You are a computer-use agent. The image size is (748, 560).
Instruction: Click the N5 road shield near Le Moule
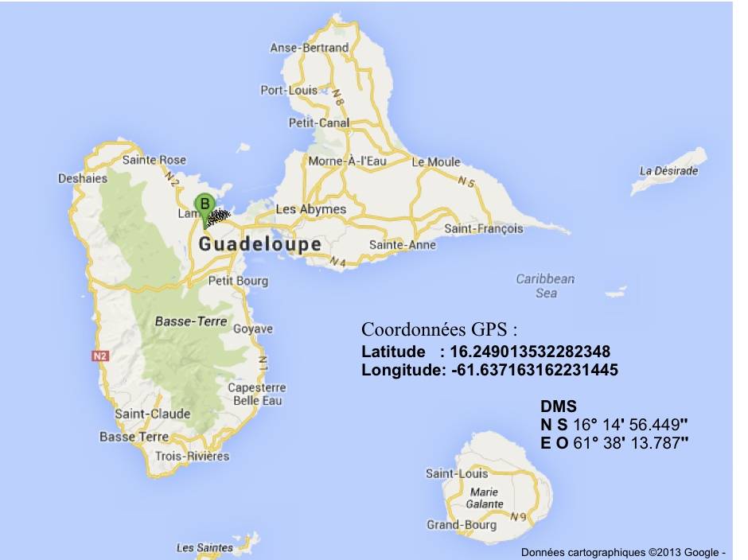(x=466, y=183)
